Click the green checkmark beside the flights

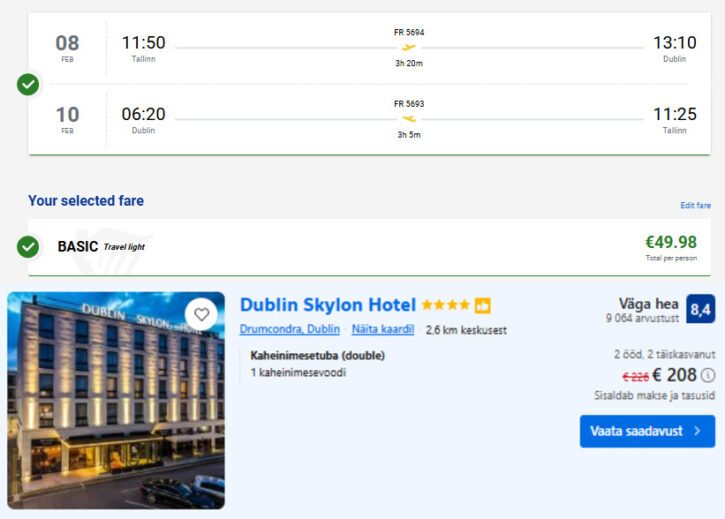click(x=28, y=84)
